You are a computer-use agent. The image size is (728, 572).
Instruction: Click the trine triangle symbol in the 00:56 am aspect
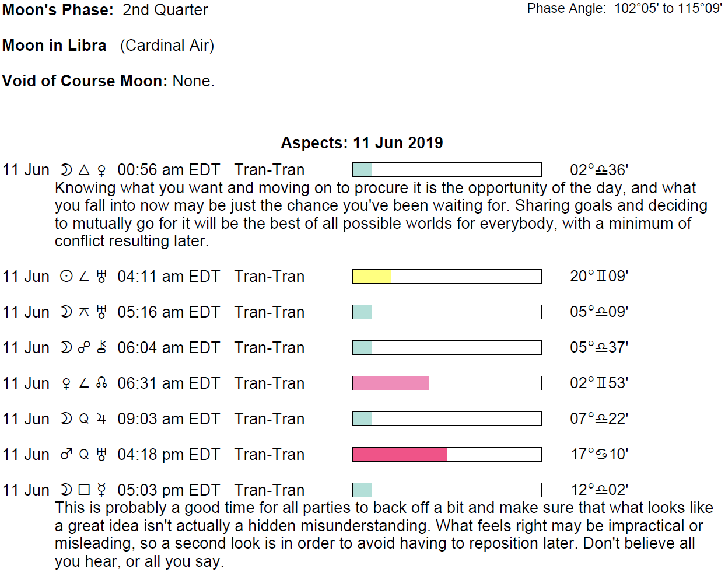pyautogui.click(x=84, y=170)
